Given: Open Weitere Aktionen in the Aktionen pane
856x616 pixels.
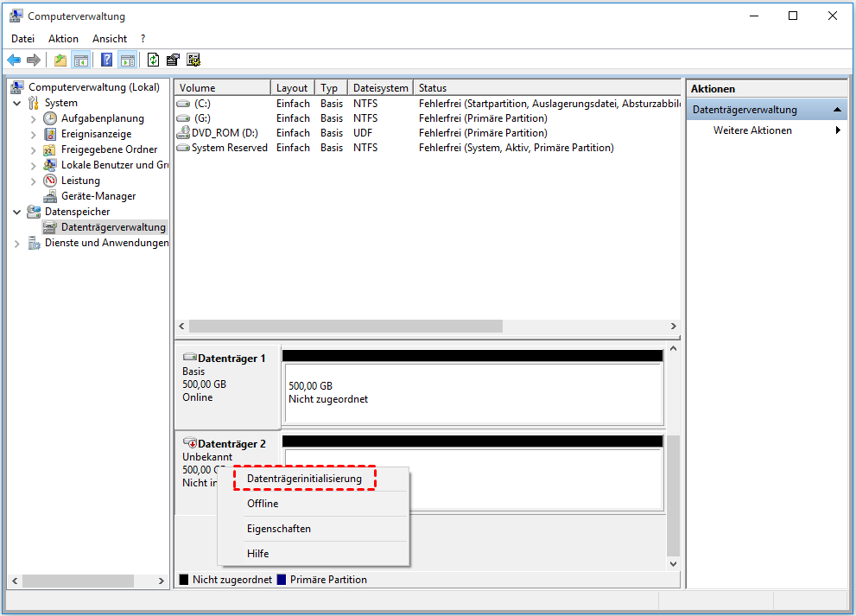Looking at the screenshot, I should click(x=752, y=130).
